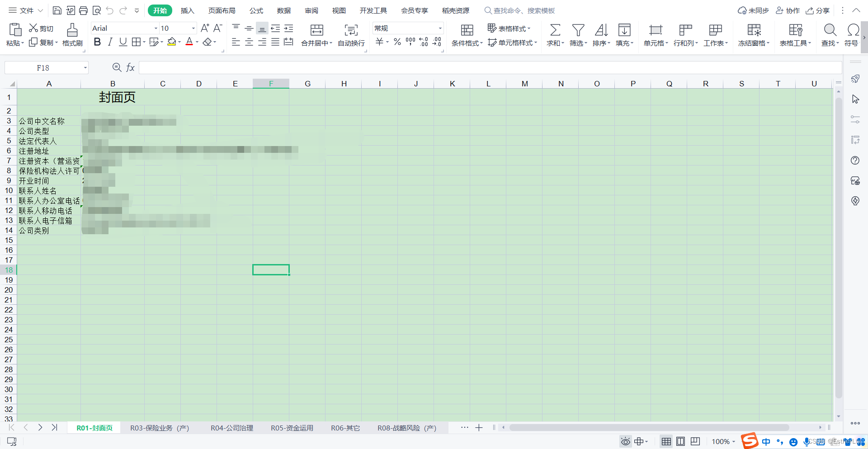Click the page layout view icon in status bar

[x=680, y=441]
